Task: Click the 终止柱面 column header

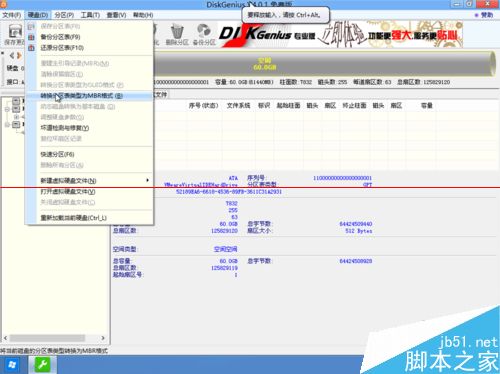Action: [354, 106]
